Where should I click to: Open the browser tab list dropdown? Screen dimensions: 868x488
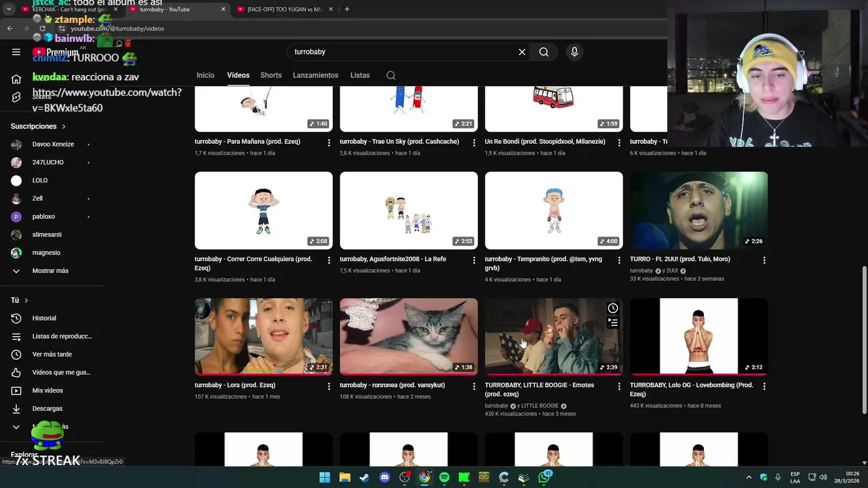tap(9, 9)
